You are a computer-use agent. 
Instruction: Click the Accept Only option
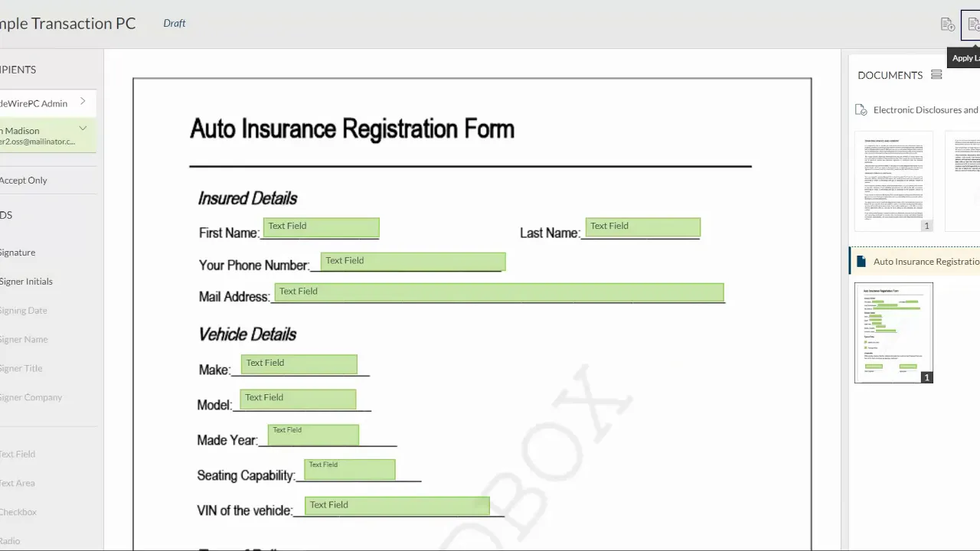(24, 180)
